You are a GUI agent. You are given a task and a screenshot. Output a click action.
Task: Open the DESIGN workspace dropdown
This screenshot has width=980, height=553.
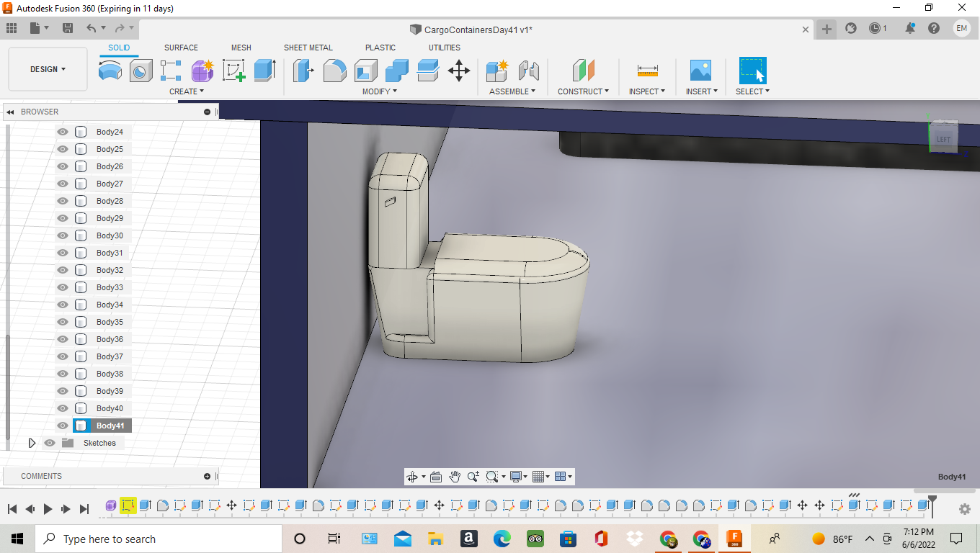(x=48, y=69)
